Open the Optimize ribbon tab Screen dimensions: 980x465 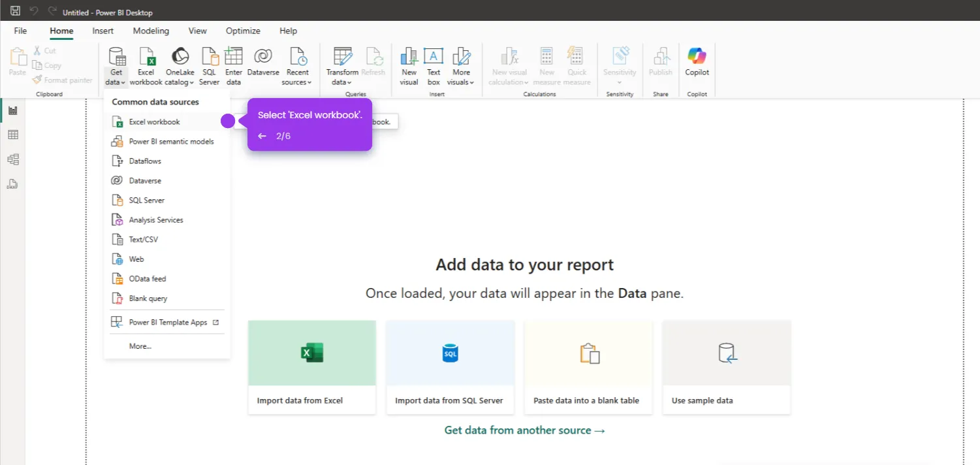tap(243, 31)
